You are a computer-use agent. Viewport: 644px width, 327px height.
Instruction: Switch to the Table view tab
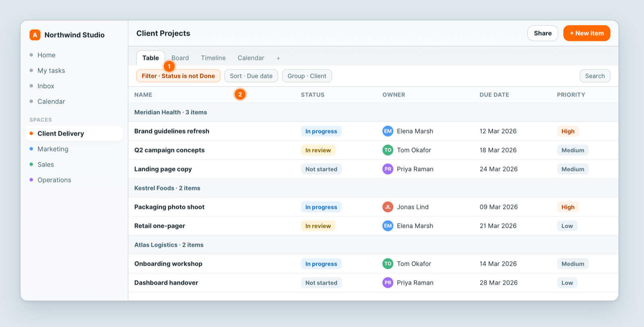coord(151,58)
